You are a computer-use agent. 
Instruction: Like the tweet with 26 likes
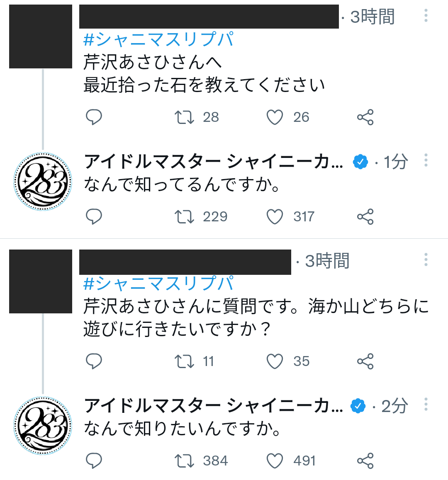(275, 117)
